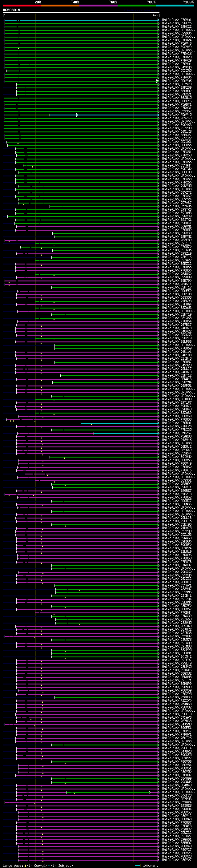Select hit label UniRef100_A5B2S7
Screen dimensions: 197x868
(176, 433)
